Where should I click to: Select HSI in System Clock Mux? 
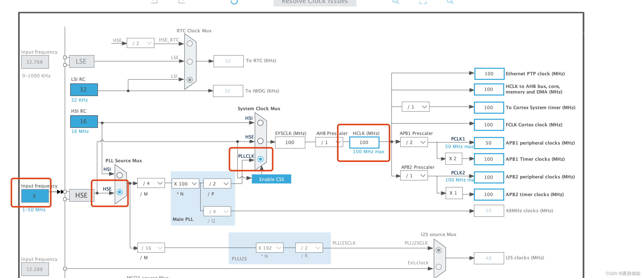tap(260, 123)
